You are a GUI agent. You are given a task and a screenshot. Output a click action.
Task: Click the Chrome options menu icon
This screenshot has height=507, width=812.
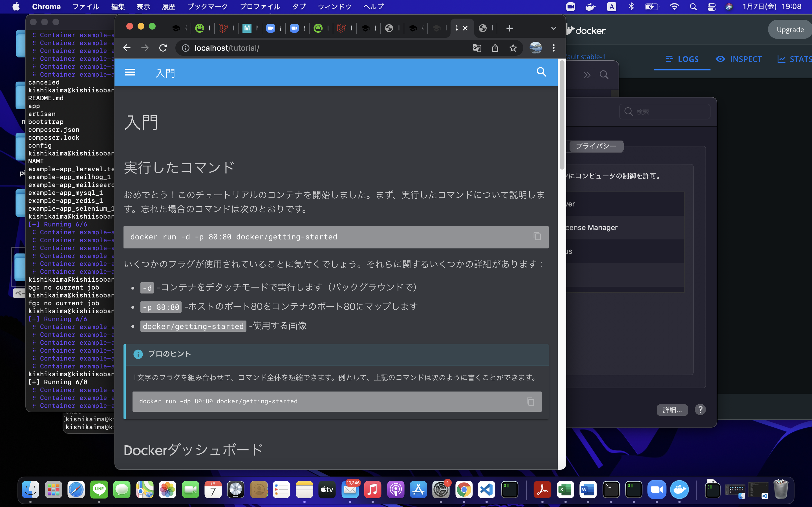pyautogui.click(x=554, y=48)
